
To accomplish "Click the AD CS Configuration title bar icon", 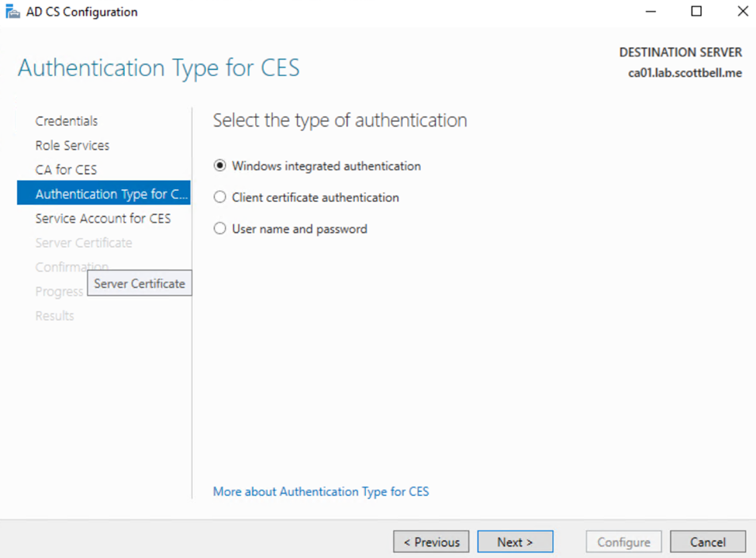I will coord(12,12).
